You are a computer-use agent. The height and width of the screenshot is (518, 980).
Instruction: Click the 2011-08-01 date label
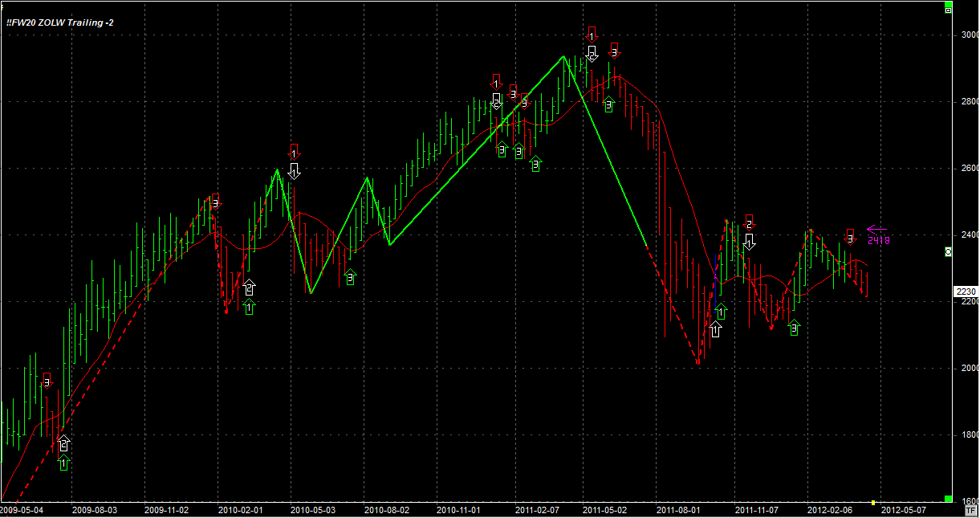(x=677, y=510)
